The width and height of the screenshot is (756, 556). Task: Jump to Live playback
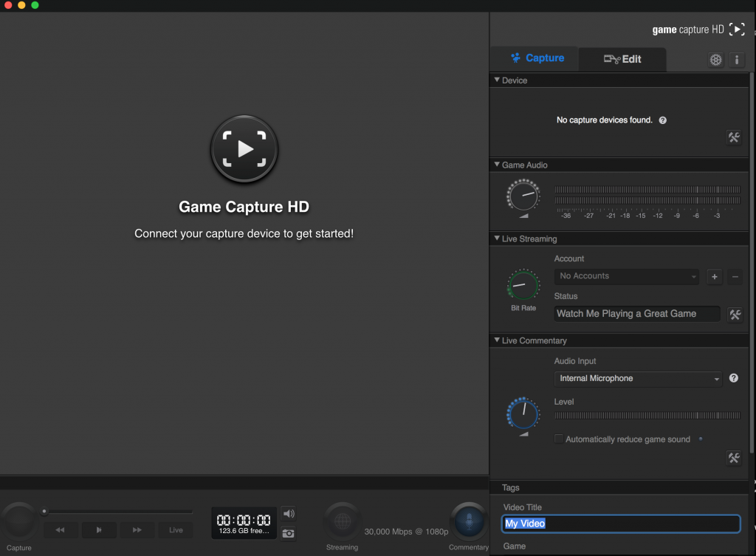[176, 530]
